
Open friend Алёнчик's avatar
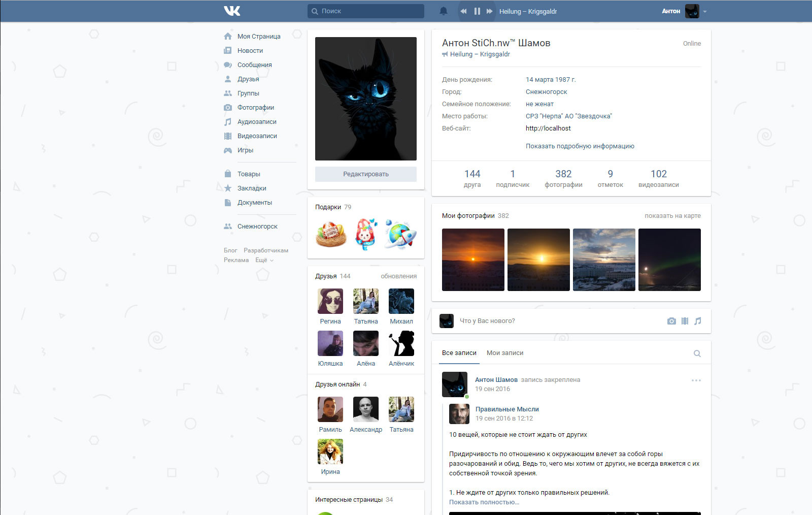tap(401, 343)
